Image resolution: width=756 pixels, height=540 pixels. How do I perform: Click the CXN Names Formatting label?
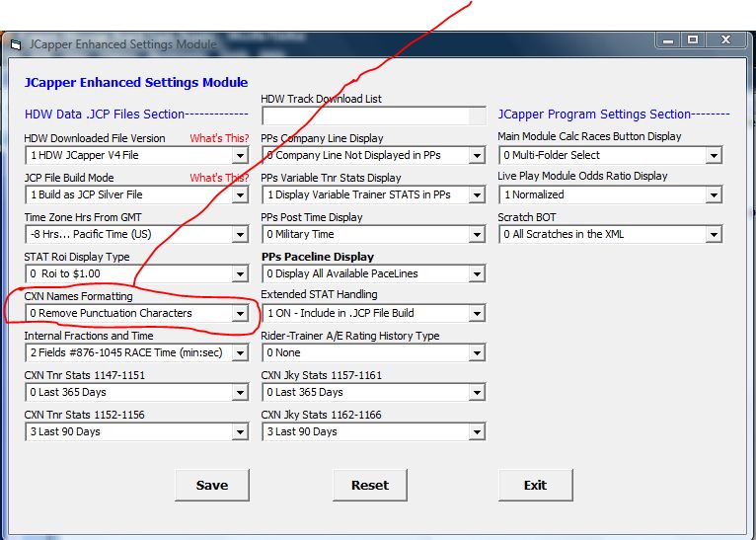coord(79,296)
